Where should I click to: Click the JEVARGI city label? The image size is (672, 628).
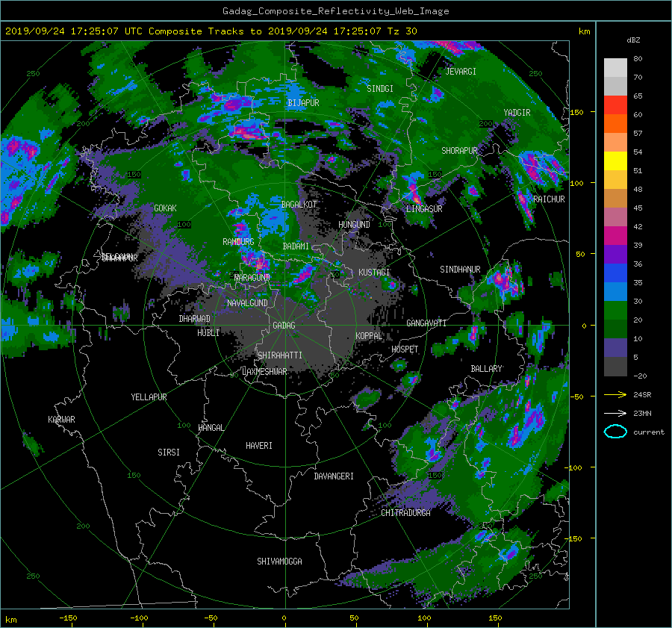pos(461,72)
